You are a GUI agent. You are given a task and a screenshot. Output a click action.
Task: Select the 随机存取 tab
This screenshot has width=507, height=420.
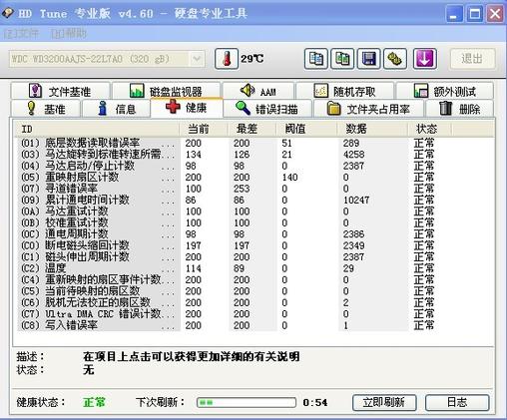coord(344,91)
